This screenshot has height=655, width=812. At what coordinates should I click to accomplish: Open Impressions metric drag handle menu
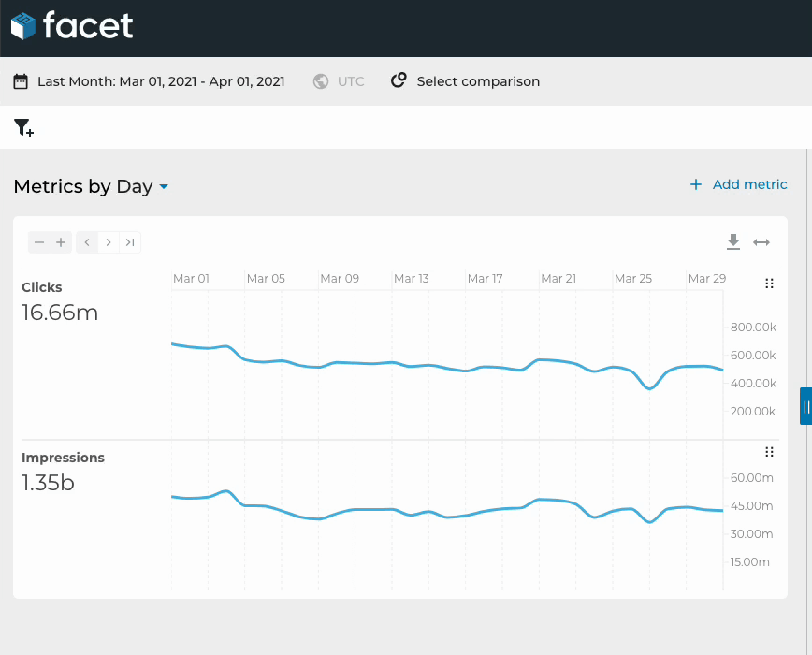(769, 452)
